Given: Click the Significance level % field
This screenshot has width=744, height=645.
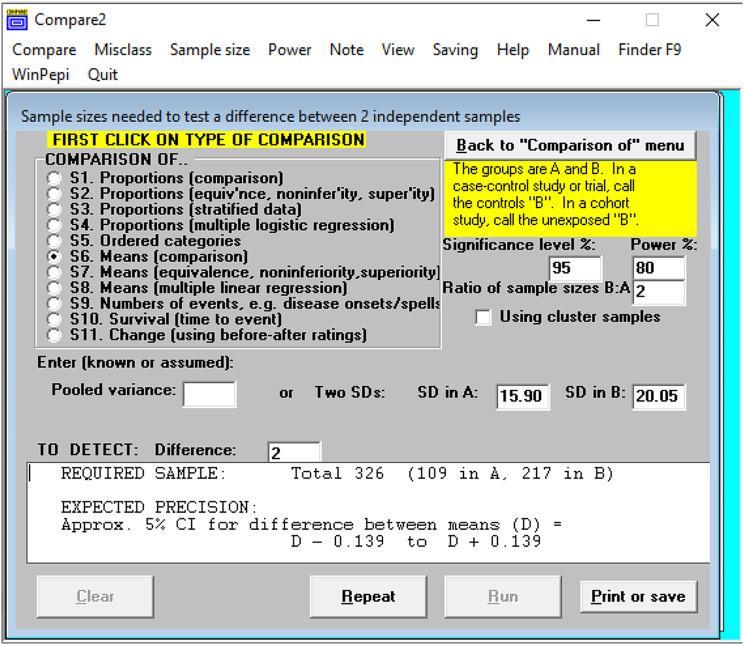Looking at the screenshot, I should pos(575,269).
